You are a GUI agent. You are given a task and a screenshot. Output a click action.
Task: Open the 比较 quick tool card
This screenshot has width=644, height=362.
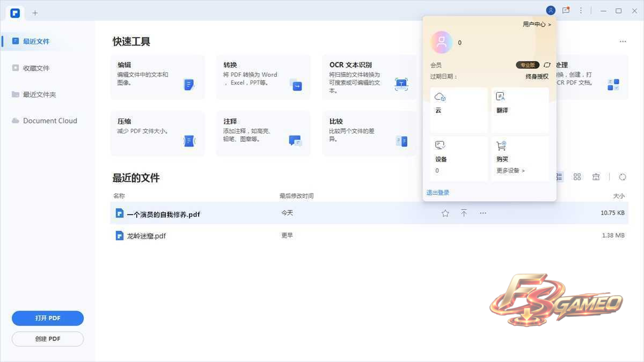point(369,134)
